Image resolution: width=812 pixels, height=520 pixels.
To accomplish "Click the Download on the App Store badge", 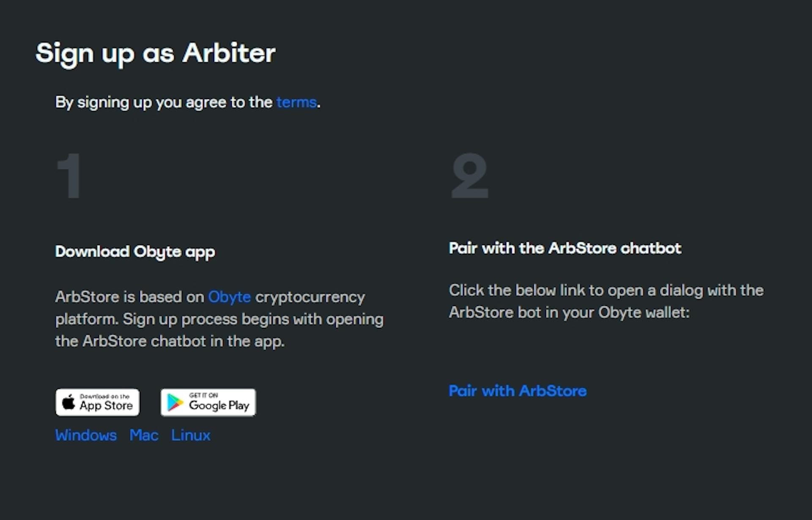I will (97, 402).
